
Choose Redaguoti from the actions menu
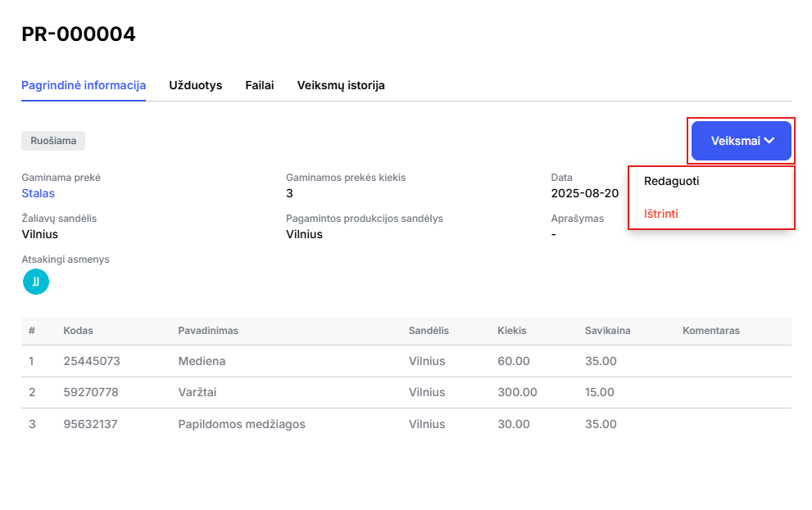point(671,181)
